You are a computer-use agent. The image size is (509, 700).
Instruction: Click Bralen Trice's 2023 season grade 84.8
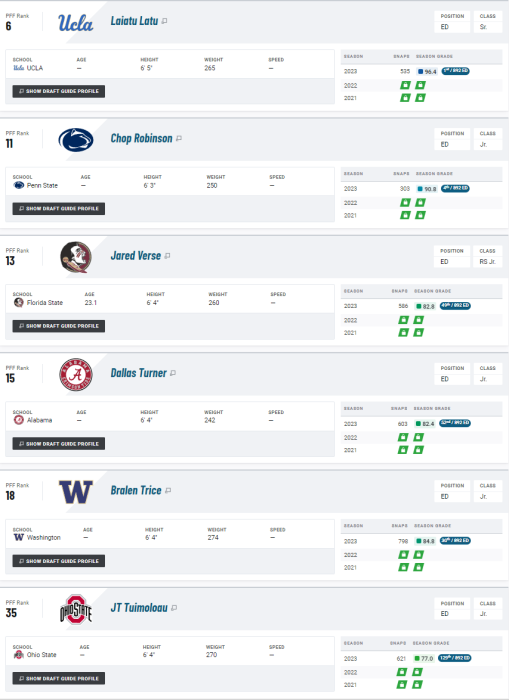(x=426, y=541)
